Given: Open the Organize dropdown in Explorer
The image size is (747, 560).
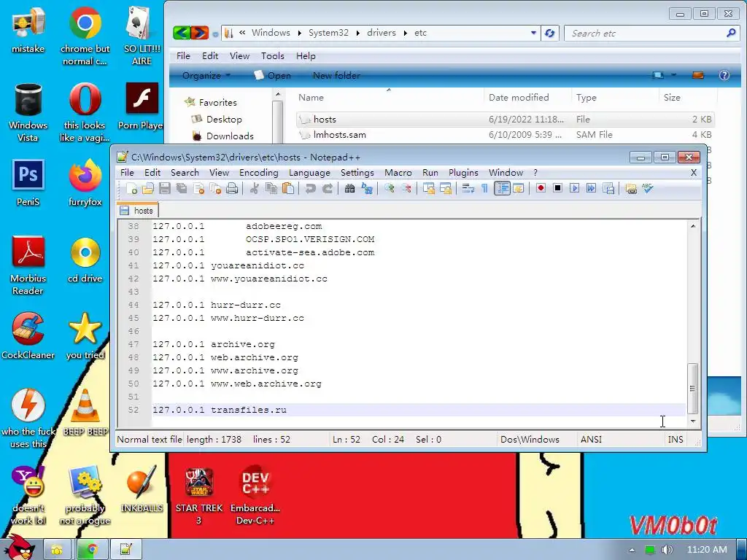Looking at the screenshot, I should pyautogui.click(x=206, y=76).
